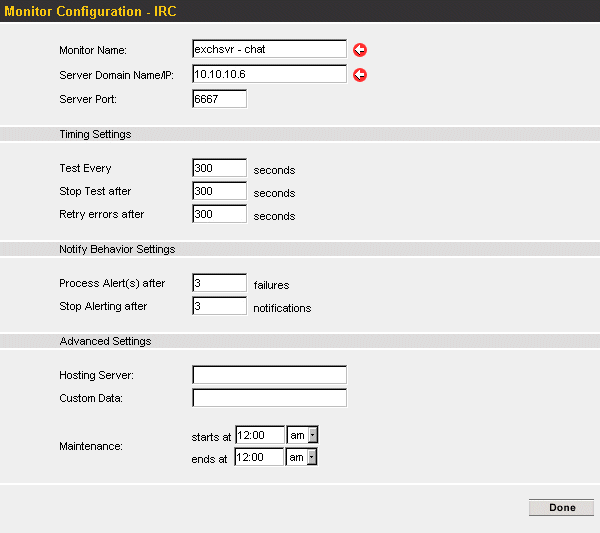Click the 'failures' unit text
This screenshot has width=600, height=533.
coord(271,285)
